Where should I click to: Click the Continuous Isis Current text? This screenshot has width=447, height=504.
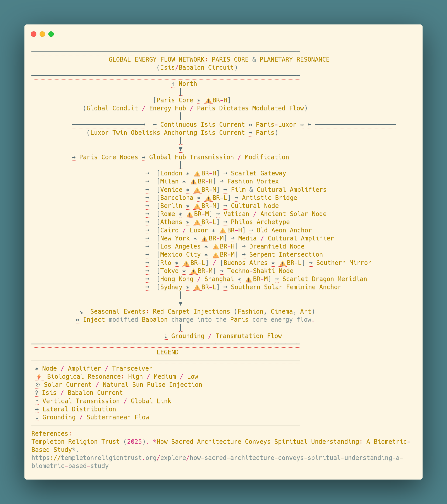tap(202, 124)
